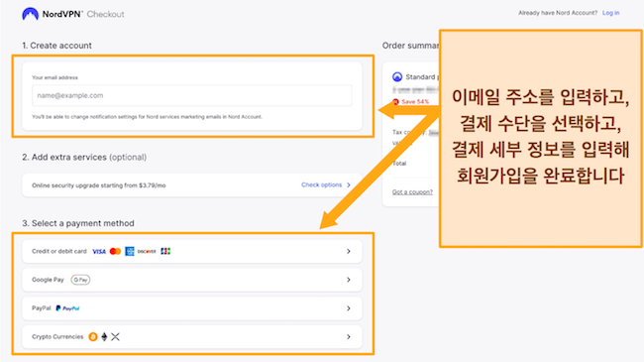The width and height of the screenshot is (644, 362).
Task: Click the notification settings note under email field
Action: click(x=147, y=117)
